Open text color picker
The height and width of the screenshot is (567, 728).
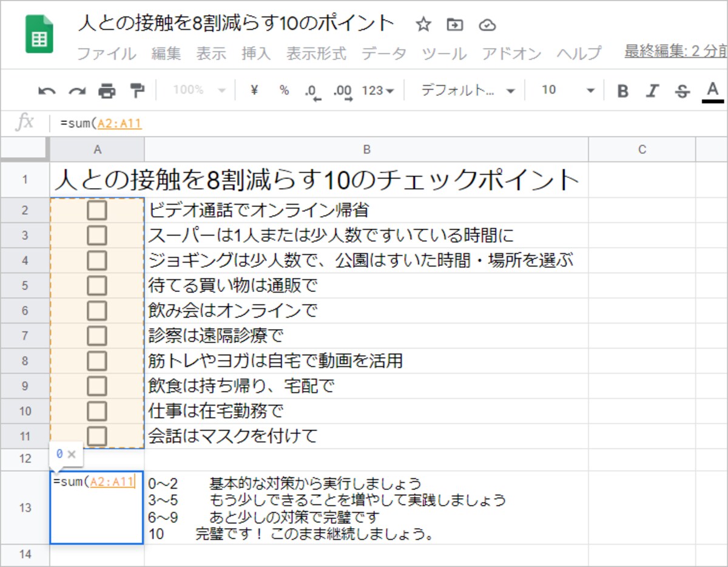pos(713,92)
